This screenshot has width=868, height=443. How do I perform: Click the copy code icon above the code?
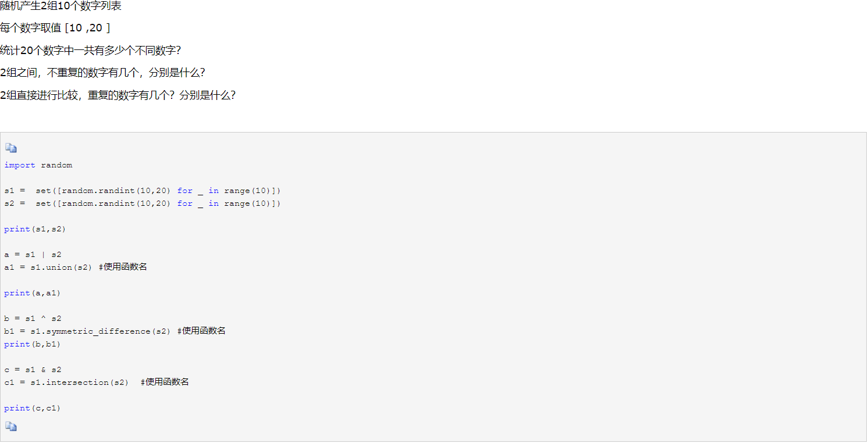(x=11, y=148)
